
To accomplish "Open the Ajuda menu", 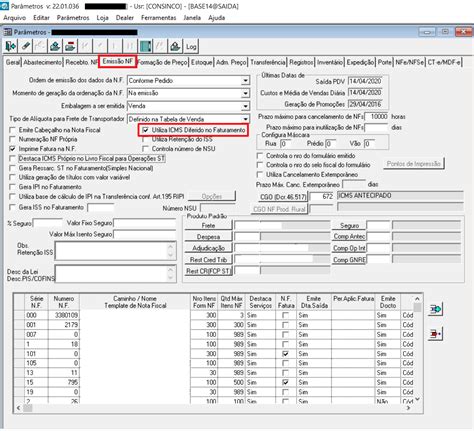I will (217, 18).
